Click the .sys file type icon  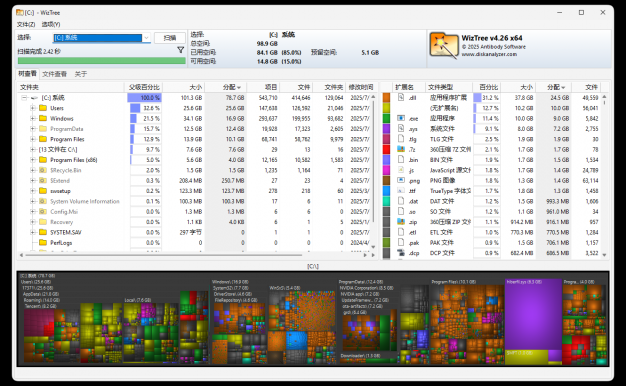pos(401,129)
